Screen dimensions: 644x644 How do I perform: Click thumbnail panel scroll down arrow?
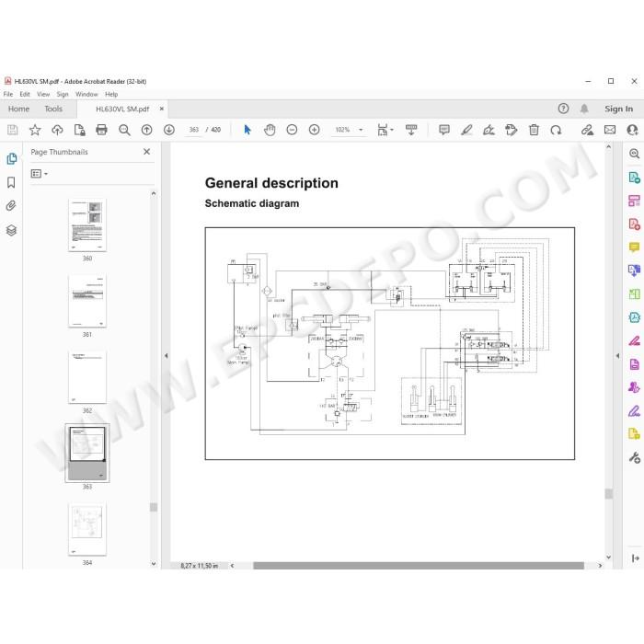[x=154, y=564]
